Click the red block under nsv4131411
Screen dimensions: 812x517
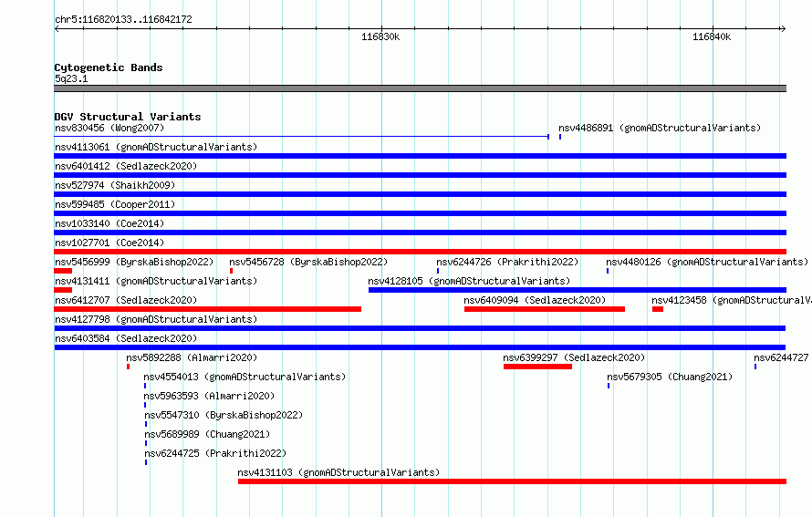coord(63,290)
